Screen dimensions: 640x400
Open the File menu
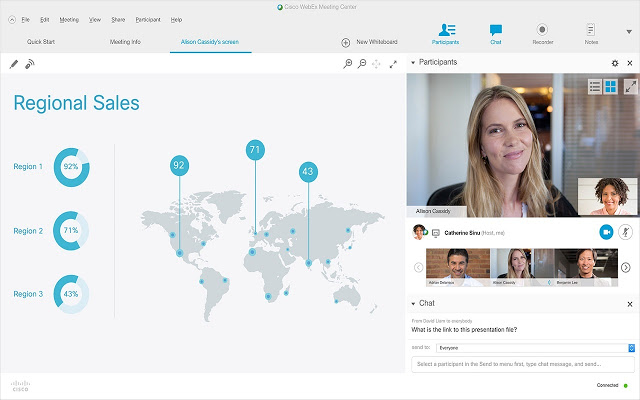point(25,20)
